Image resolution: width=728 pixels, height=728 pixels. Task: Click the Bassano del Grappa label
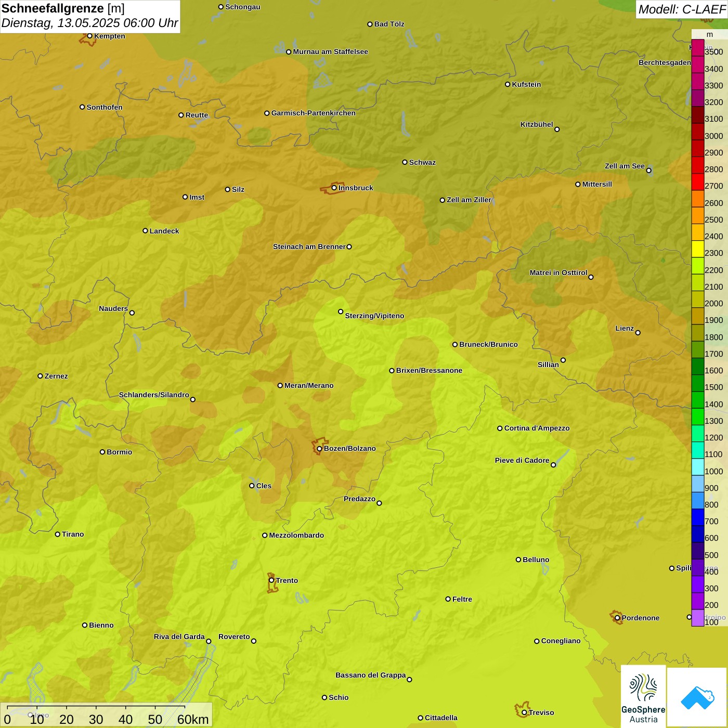point(371,675)
